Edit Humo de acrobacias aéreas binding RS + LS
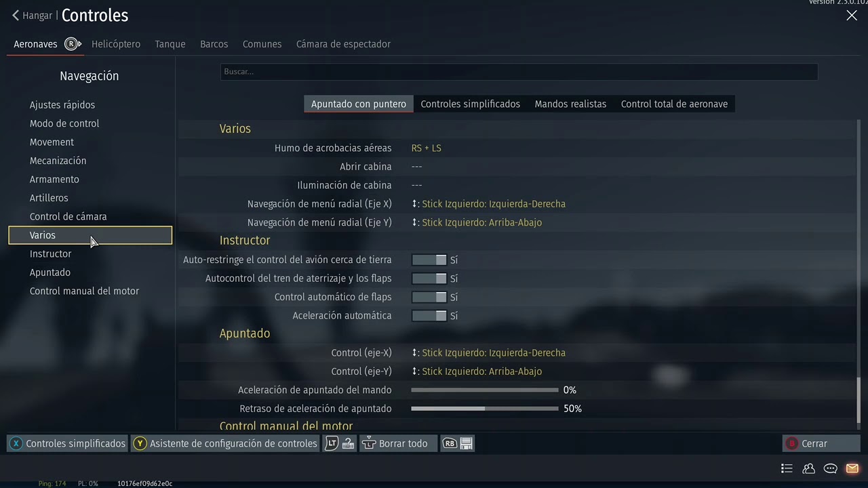Screen dimensions: 868x488 (x=427, y=148)
